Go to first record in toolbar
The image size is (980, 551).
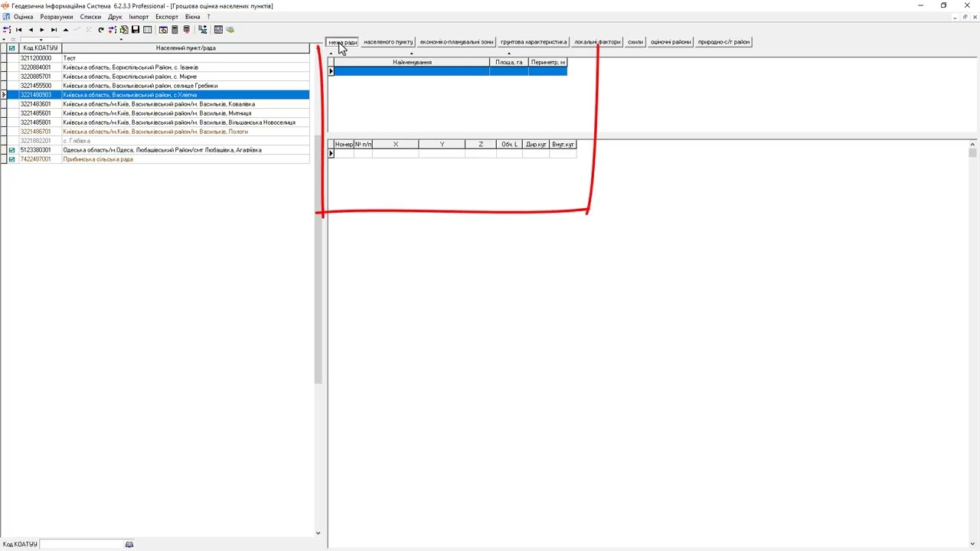18,30
